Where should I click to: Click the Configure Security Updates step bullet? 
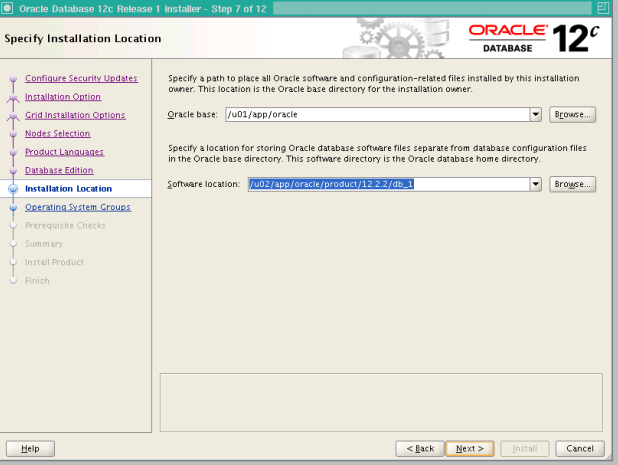tap(13, 78)
